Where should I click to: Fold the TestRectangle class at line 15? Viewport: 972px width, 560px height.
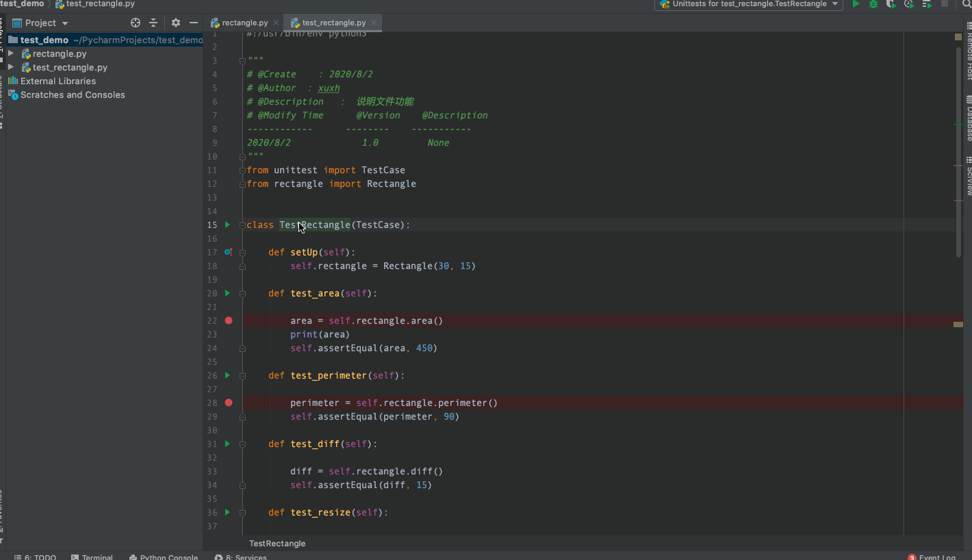pos(242,225)
